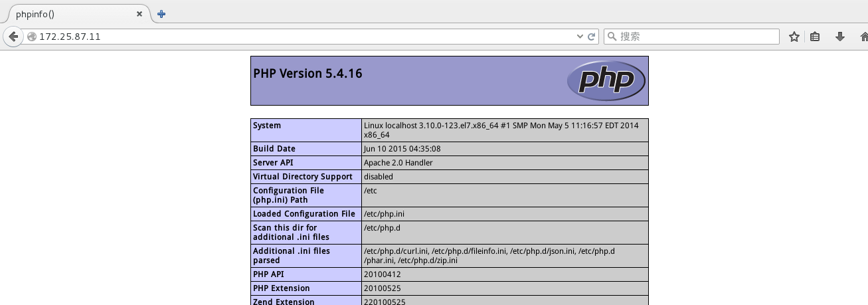Open the downloads arrow icon
Viewport: 868px width, 305px height.
coord(839,37)
